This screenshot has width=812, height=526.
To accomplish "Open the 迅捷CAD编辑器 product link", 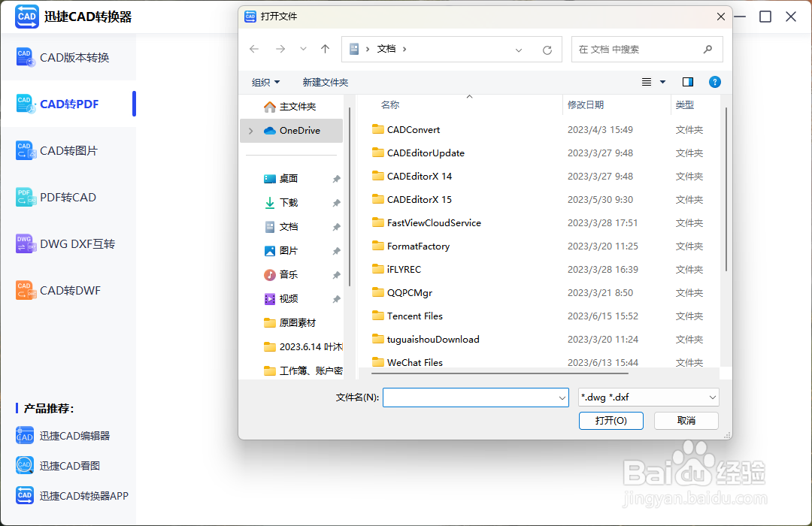I will pos(63,436).
